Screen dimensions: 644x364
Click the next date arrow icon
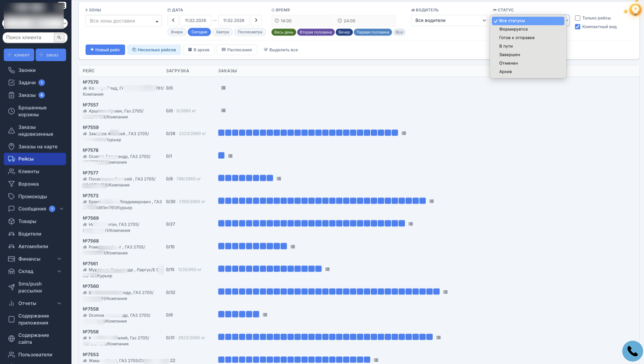click(x=256, y=20)
